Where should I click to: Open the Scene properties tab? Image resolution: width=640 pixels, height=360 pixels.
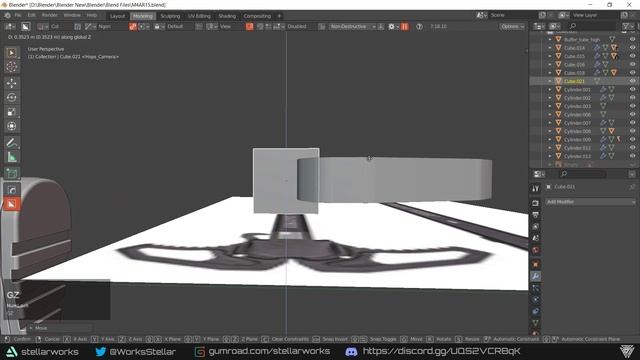click(x=536, y=238)
